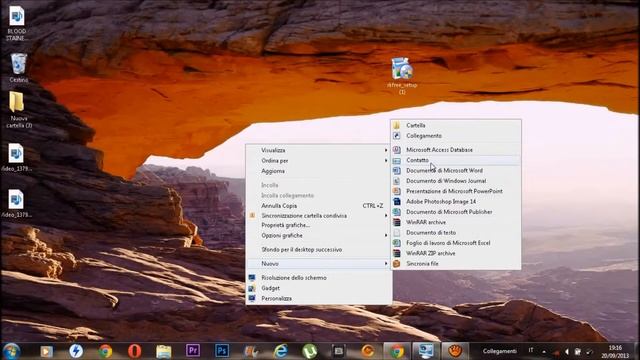The height and width of the screenshot is (360, 640).
Task: Expand Sincronizzazione cartella condivisa submenu
Action: coord(318,216)
